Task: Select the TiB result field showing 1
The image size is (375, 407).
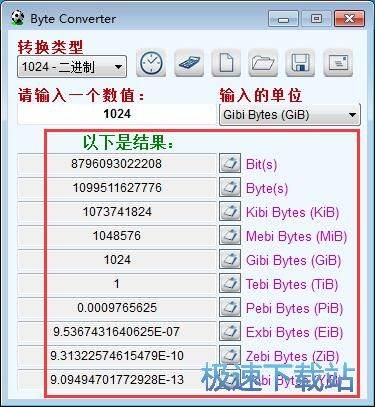Action: point(117,284)
